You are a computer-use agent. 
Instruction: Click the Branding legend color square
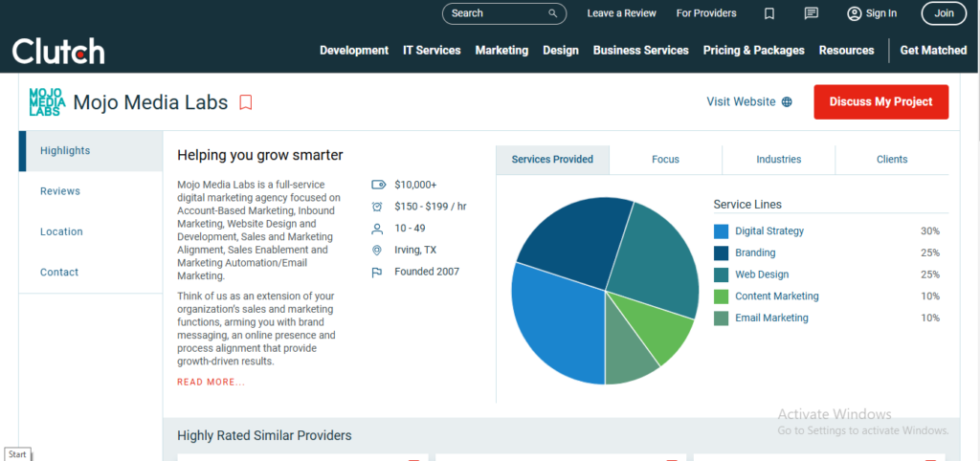coord(722,253)
